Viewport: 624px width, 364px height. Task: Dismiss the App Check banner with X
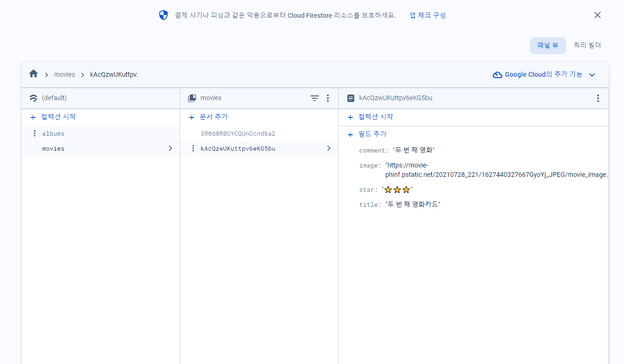pyautogui.click(x=597, y=15)
